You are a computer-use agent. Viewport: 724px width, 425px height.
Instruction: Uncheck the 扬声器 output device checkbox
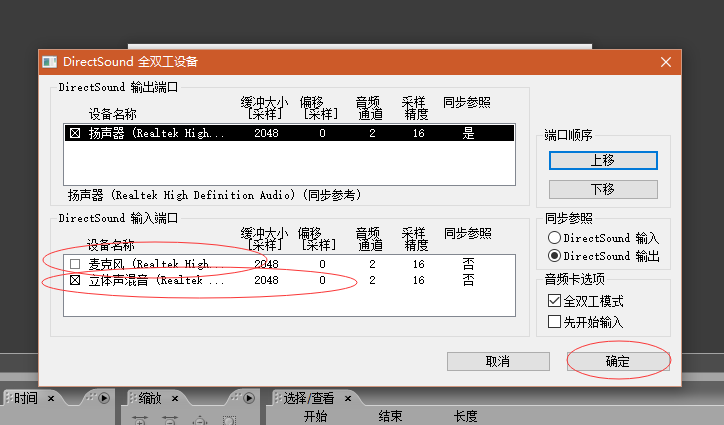[x=75, y=133]
